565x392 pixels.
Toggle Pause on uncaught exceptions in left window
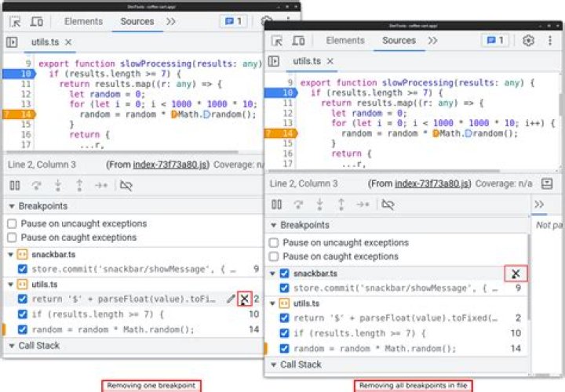[x=12, y=224]
